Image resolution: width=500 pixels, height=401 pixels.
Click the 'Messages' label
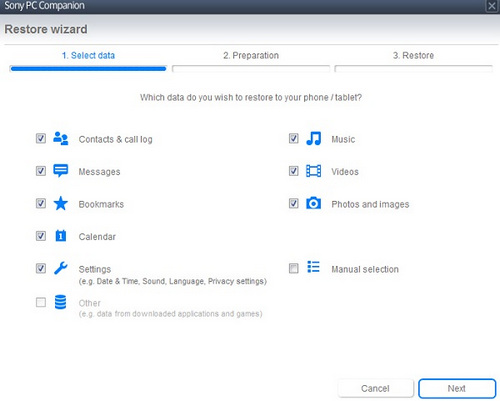(99, 172)
